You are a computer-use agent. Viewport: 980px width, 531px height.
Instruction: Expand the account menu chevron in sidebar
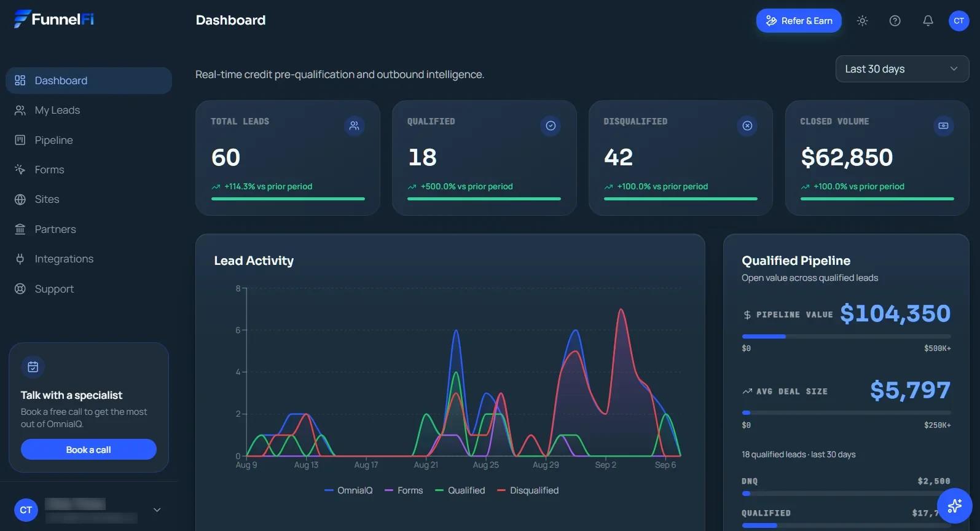tap(157, 510)
